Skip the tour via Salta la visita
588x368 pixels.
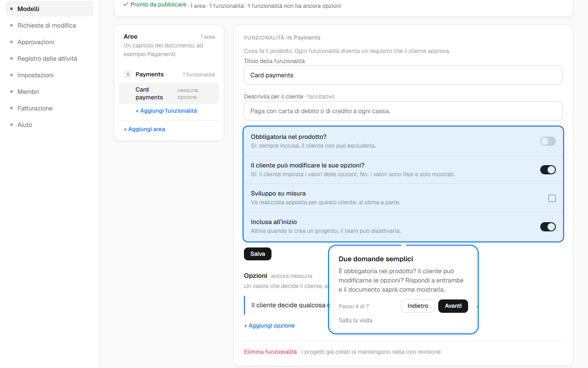click(356, 320)
